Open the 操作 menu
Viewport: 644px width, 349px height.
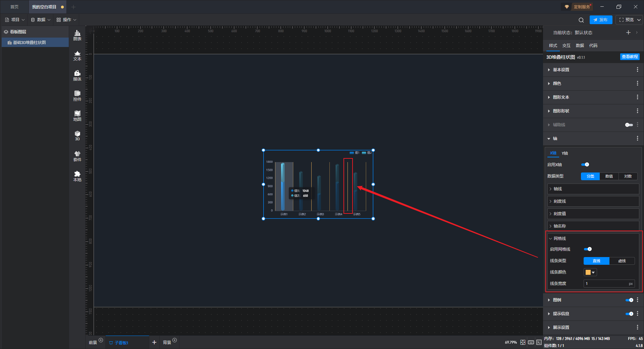coord(66,20)
